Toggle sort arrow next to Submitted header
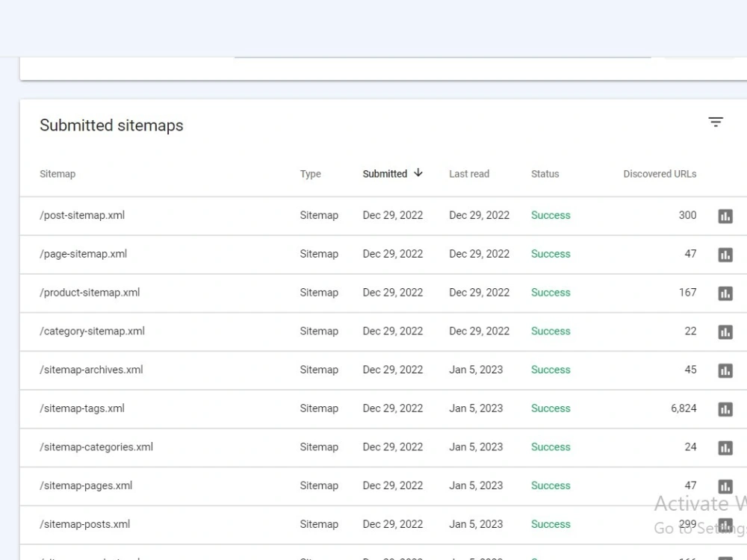 coord(418,173)
